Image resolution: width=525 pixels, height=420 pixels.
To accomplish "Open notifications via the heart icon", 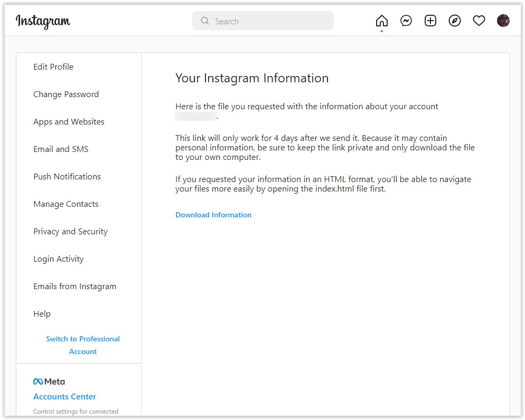I will [x=479, y=20].
